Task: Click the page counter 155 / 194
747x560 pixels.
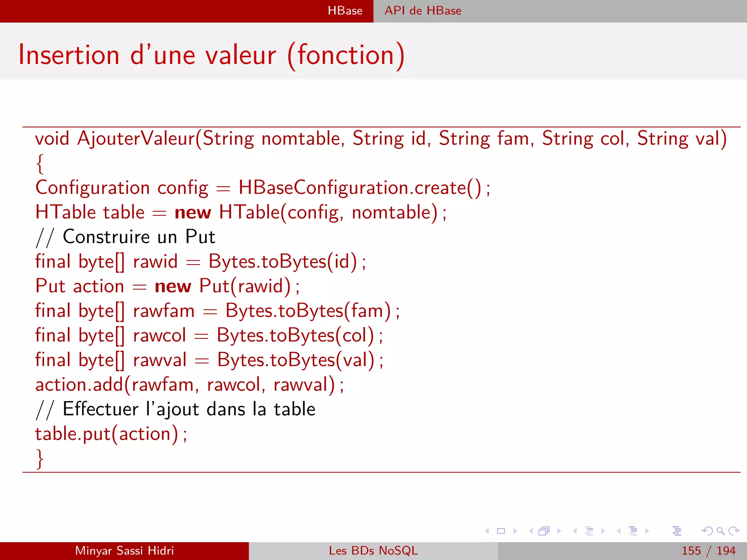Action: [709, 551]
